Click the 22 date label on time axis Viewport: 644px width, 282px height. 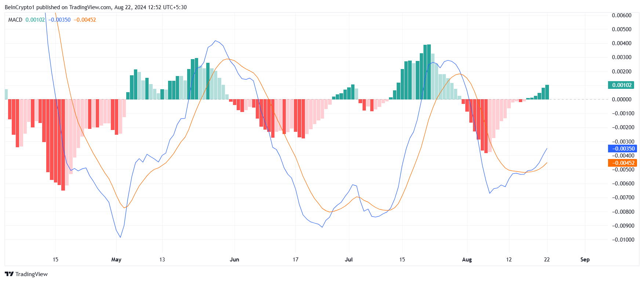point(547,260)
